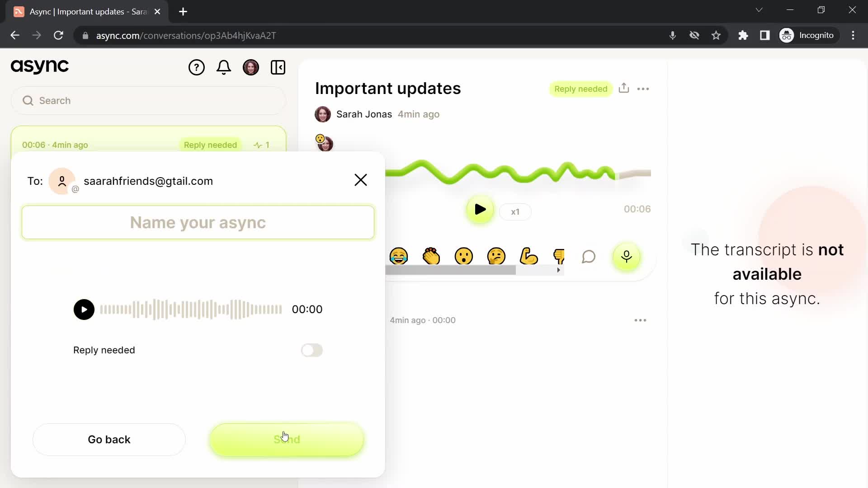Click the Important updates conversation tab
This screenshot has width=868, height=488.
(148, 145)
